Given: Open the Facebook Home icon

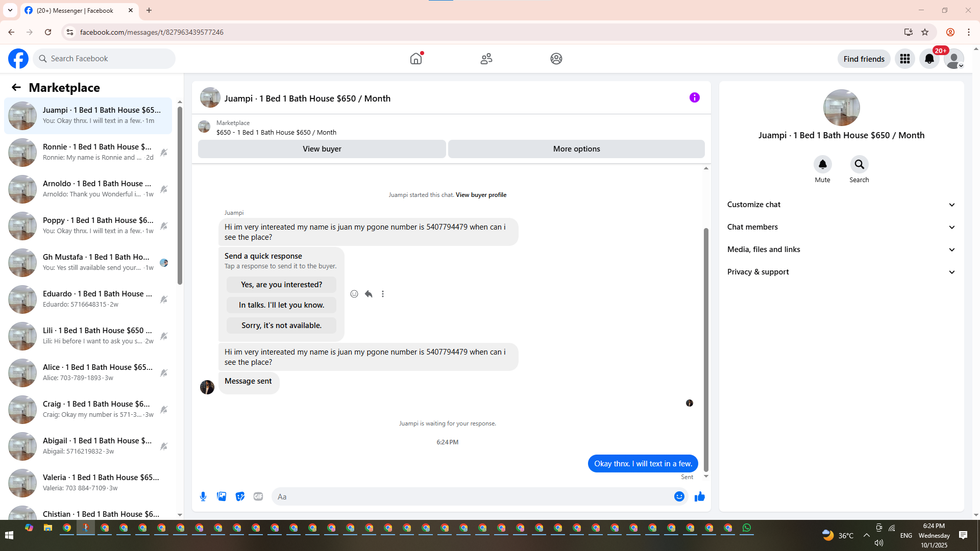Looking at the screenshot, I should [416, 59].
